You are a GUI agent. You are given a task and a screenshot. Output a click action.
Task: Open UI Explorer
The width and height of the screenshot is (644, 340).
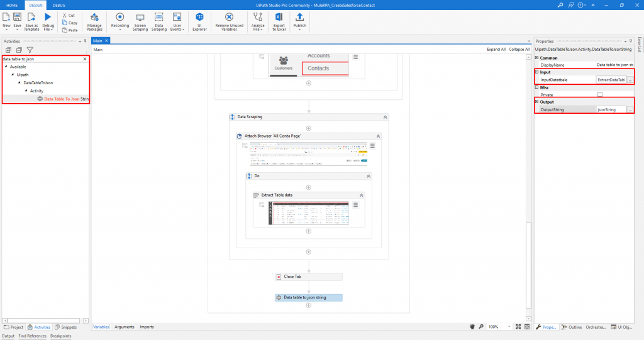[199, 21]
